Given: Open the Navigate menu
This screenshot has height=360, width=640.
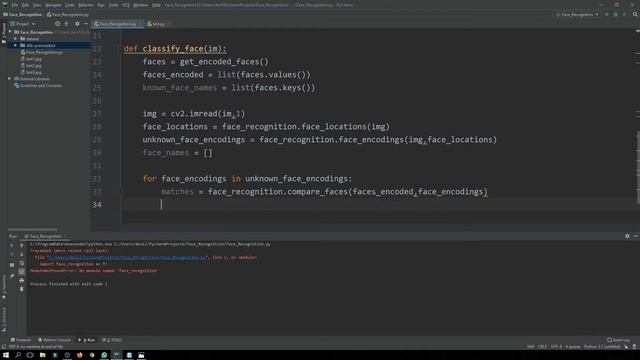Looking at the screenshot, I should tap(53, 5).
